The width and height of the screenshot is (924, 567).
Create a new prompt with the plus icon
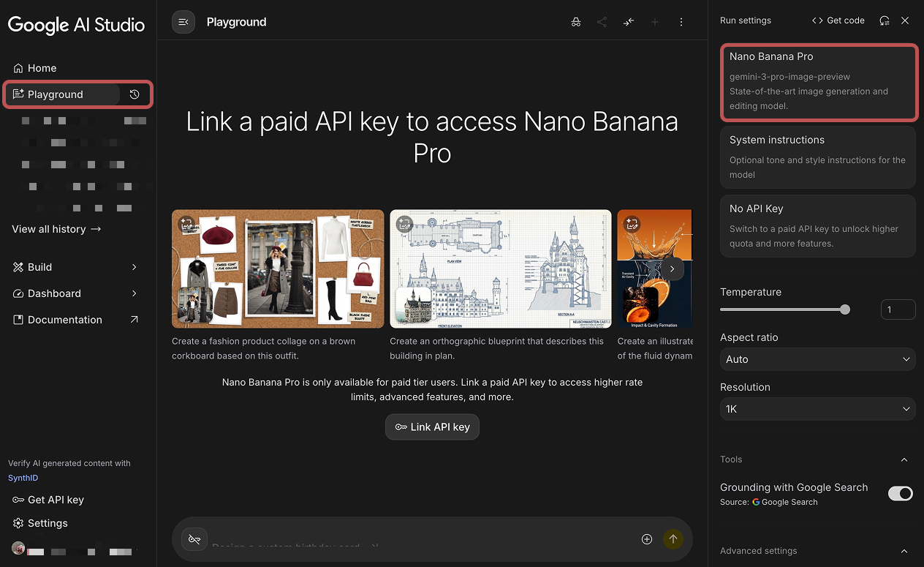tap(654, 22)
